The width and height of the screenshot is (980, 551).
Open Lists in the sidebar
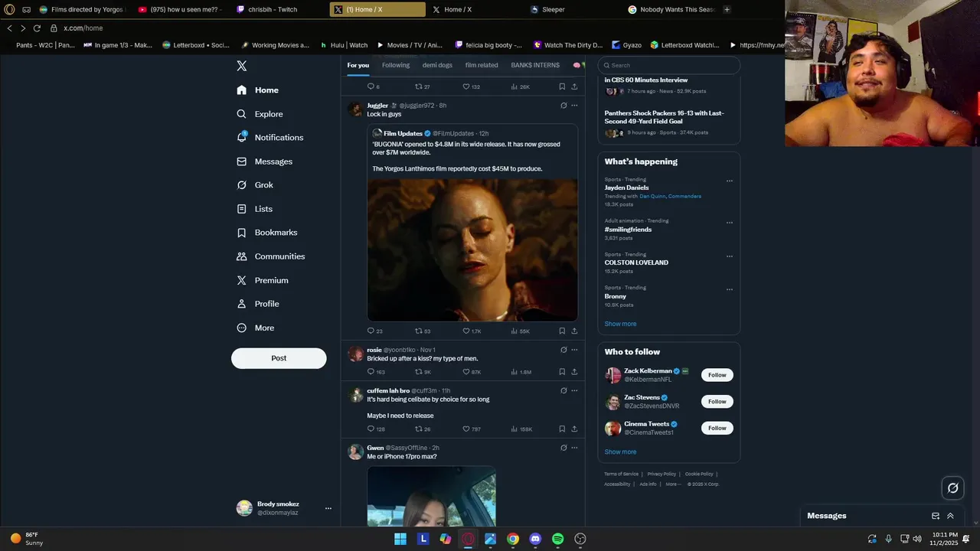(x=255, y=209)
